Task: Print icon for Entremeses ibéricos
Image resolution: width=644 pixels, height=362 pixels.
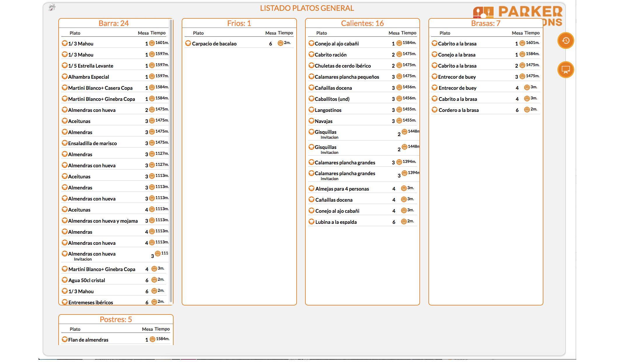Action: (x=154, y=302)
